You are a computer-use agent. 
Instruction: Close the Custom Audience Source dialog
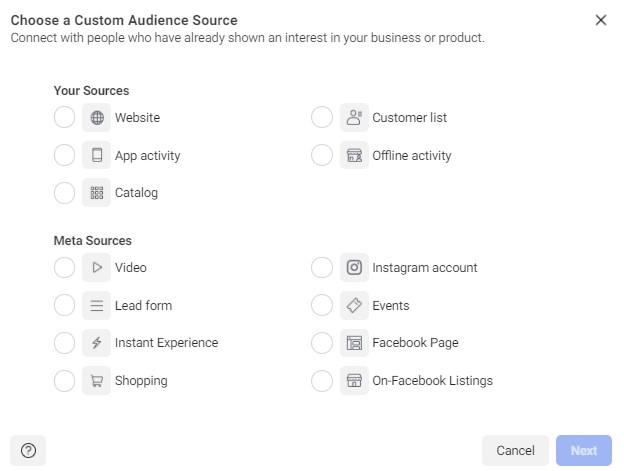click(601, 20)
